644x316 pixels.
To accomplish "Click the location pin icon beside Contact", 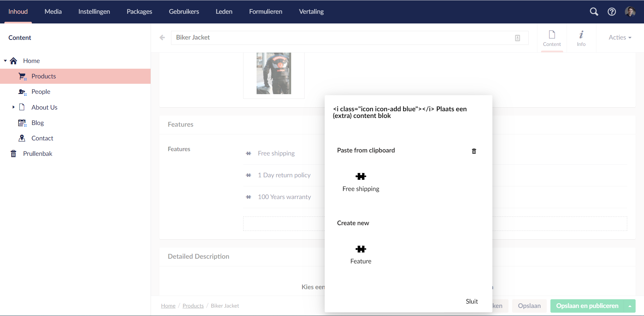I will point(22,138).
